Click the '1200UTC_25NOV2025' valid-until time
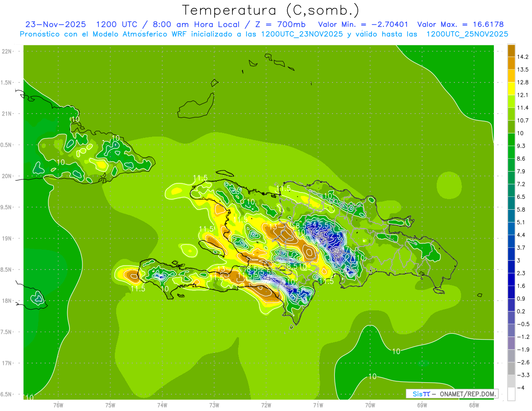This screenshot has height=411, width=532. point(467,34)
